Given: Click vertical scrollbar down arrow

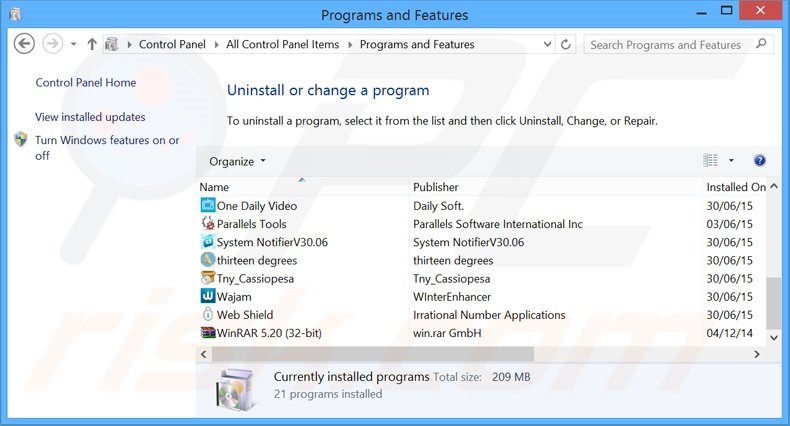Looking at the screenshot, I should click(774, 337).
